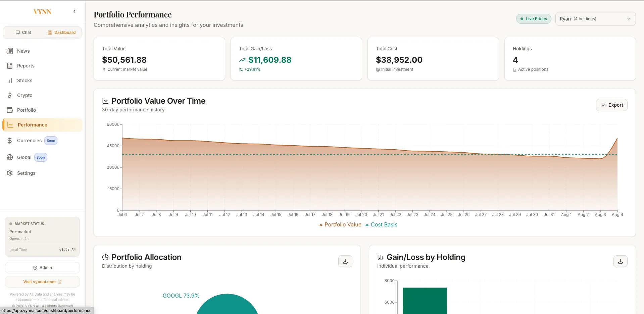The image size is (644, 314).
Task: Click the Global globe icon
Action: point(10,157)
